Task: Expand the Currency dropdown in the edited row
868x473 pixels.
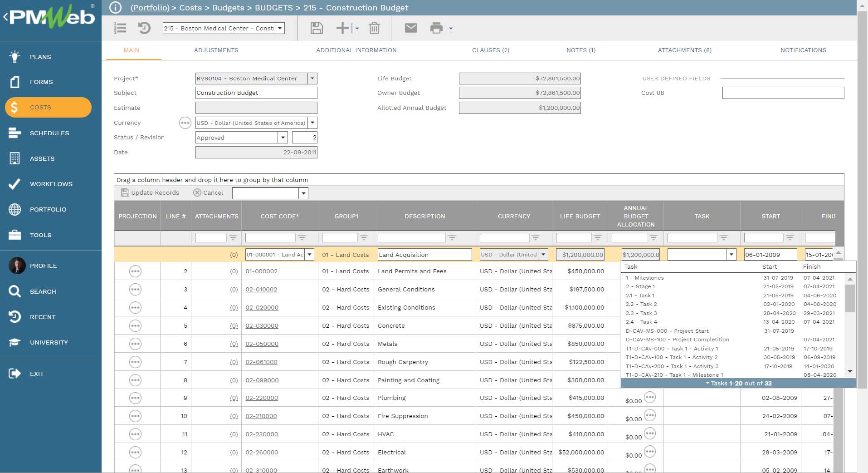Action: coord(543,255)
